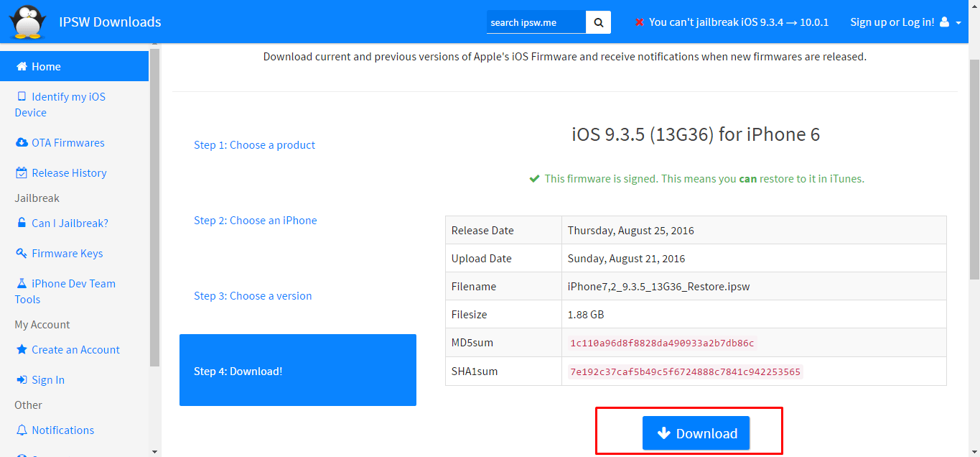Viewport: 980px width, 457px height.
Task: Click the Notifications bell icon
Action: (22, 430)
